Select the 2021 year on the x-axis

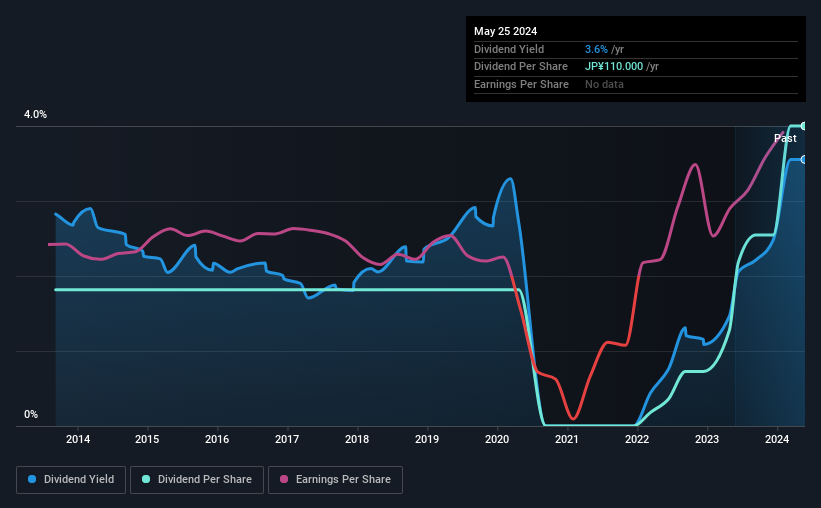tap(567, 439)
